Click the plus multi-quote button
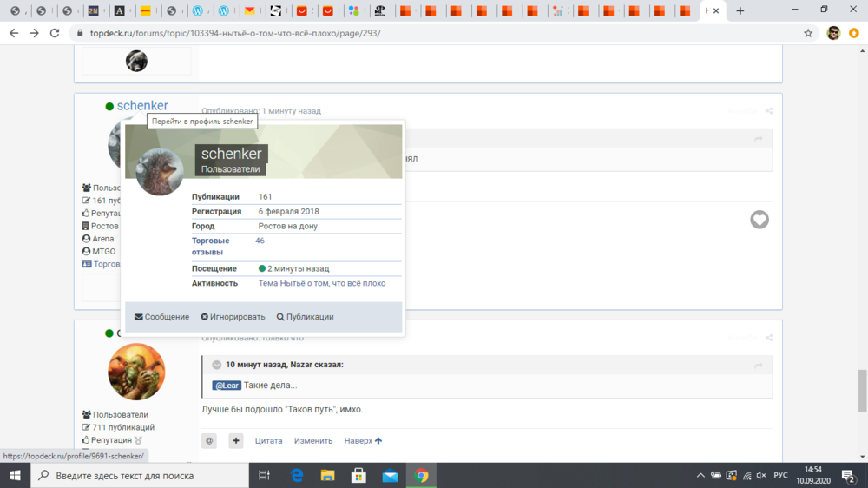The image size is (868, 488). coord(236,441)
